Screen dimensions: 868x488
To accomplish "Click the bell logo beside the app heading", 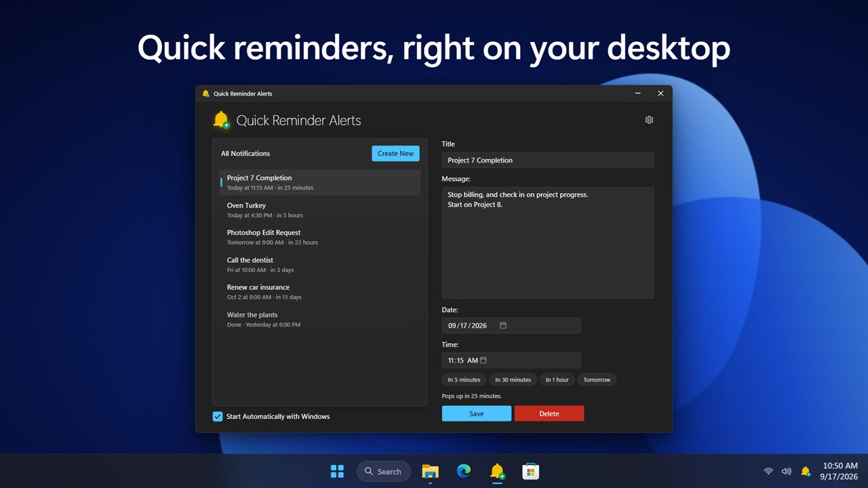I will pyautogui.click(x=221, y=120).
